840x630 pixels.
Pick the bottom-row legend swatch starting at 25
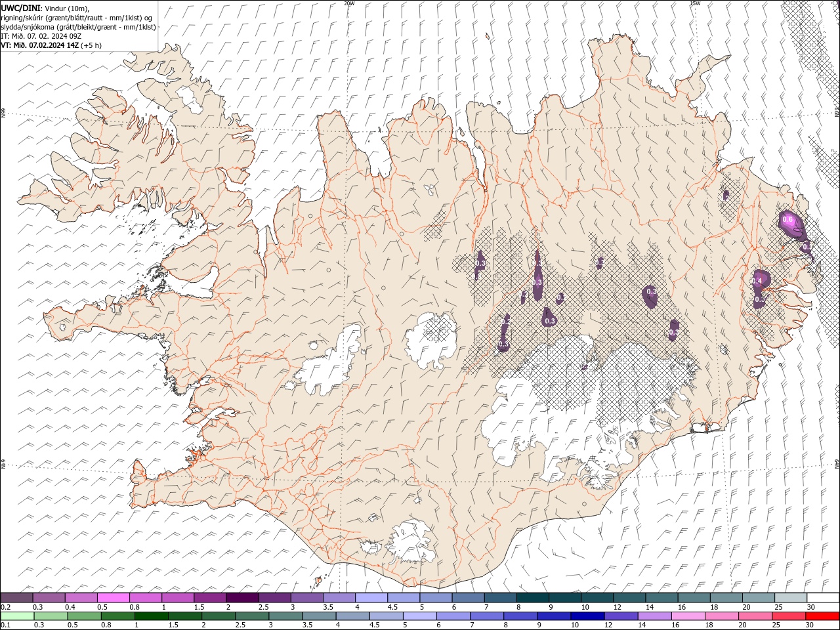[x=789, y=616]
